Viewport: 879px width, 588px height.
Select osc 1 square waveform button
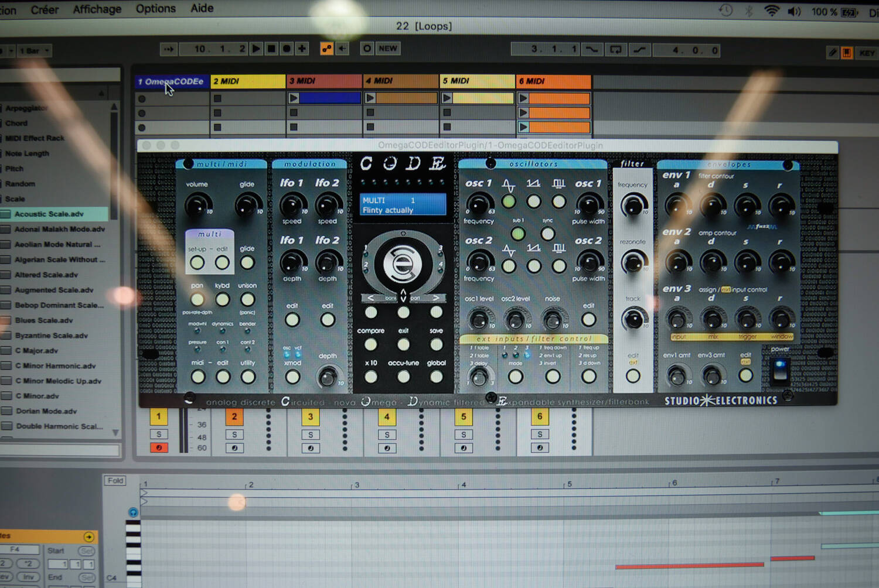click(x=559, y=201)
